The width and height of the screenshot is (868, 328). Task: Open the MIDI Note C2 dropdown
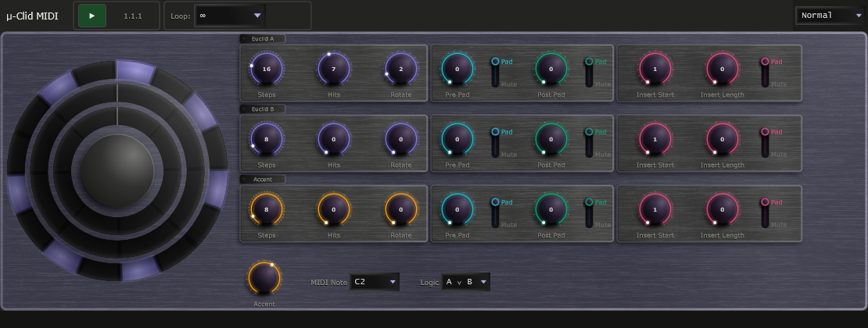(x=375, y=282)
